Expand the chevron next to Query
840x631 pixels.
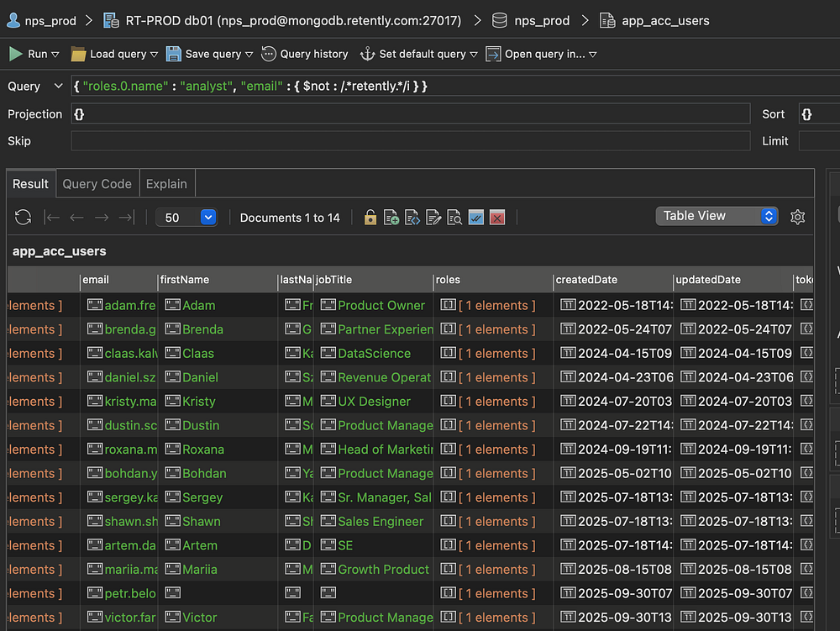coord(58,86)
